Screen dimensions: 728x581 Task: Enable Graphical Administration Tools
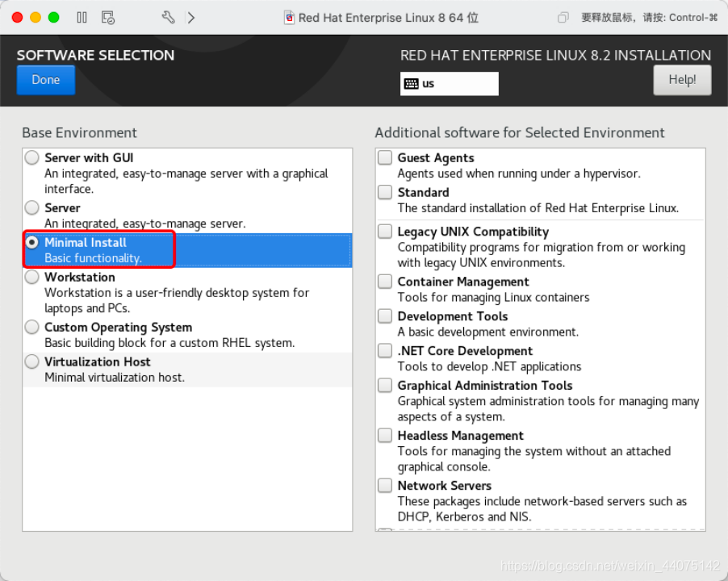[385, 385]
